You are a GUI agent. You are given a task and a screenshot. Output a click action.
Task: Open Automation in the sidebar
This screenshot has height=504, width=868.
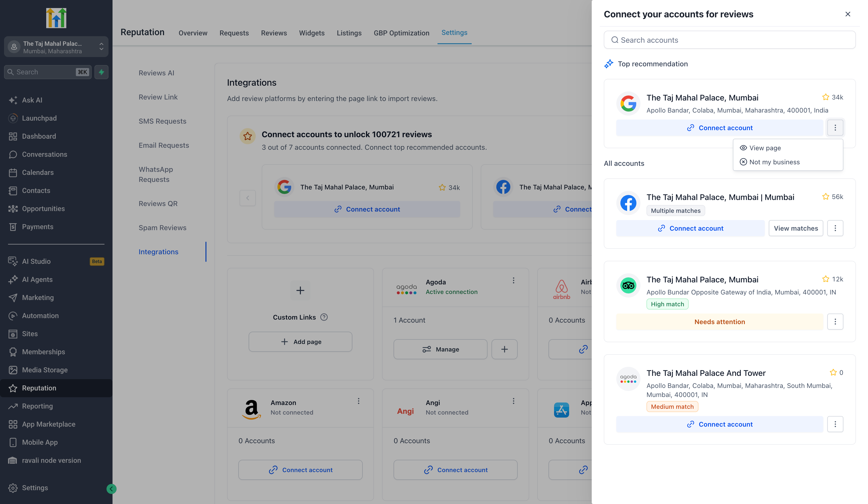pyautogui.click(x=56, y=316)
